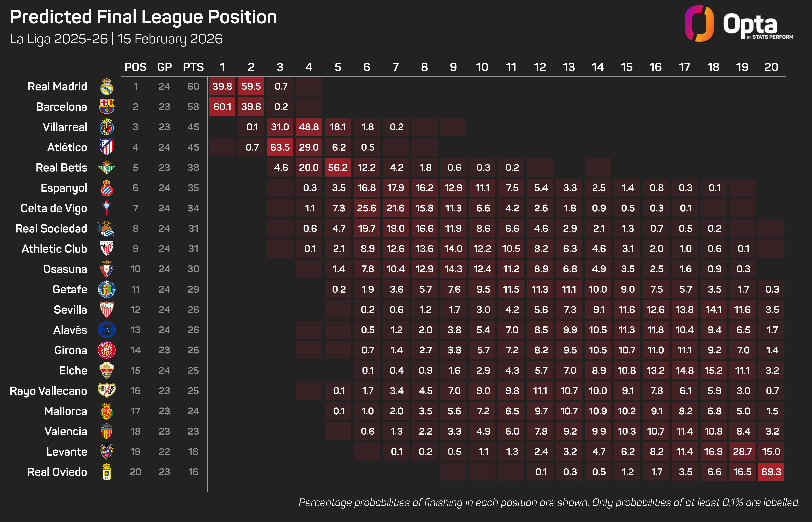Click the Atlético club crest
The height and width of the screenshot is (522, 812).
coord(106,147)
